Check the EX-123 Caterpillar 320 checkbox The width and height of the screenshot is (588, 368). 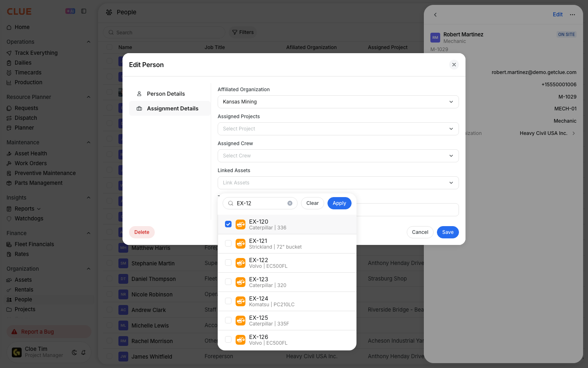click(228, 282)
